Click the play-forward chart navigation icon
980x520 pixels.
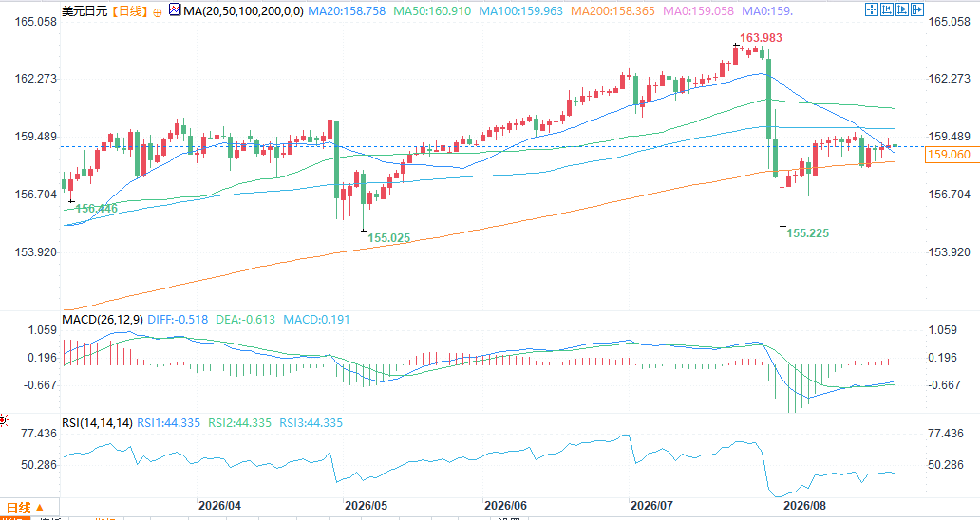902,9
